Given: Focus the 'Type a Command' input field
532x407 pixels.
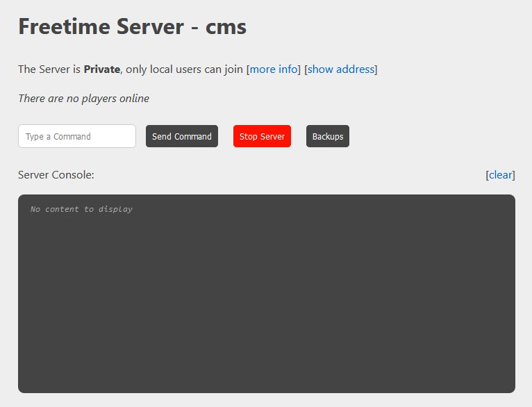Looking at the screenshot, I should [x=77, y=136].
